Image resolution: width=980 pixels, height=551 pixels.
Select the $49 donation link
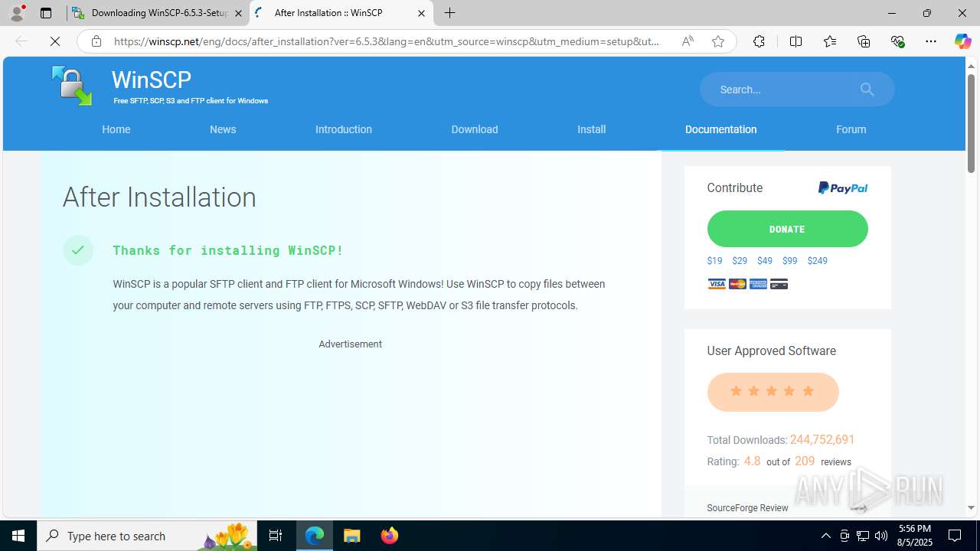pyautogui.click(x=765, y=261)
